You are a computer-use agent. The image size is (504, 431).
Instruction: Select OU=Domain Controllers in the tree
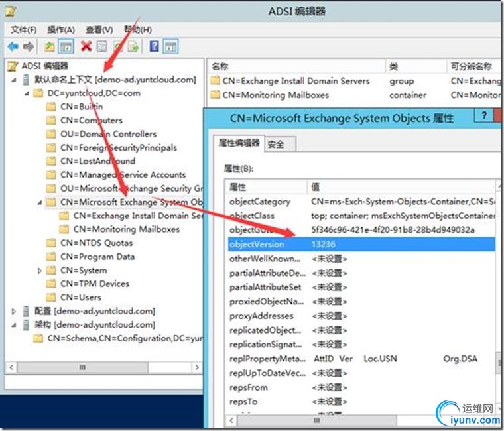click(108, 134)
